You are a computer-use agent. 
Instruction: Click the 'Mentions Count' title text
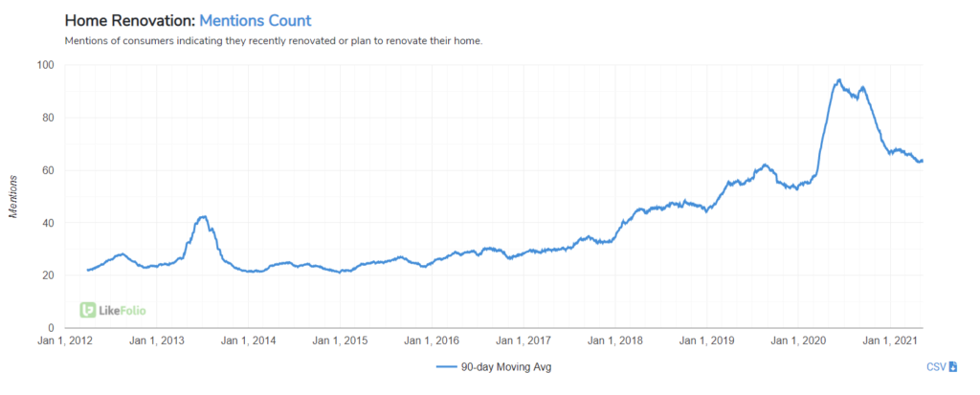[255, 21]
